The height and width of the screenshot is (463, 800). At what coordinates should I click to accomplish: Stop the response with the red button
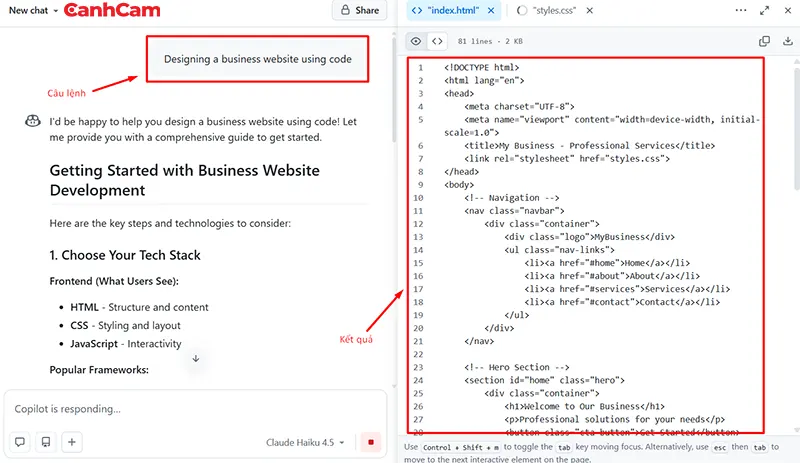(371, 442)
